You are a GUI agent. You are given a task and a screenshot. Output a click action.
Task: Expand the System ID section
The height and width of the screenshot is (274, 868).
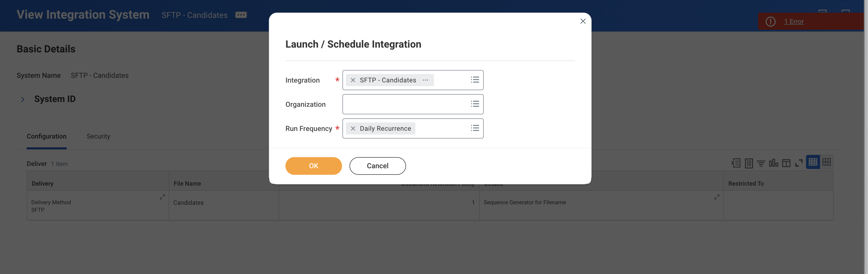pyautogui.click(x=23, y=99)
